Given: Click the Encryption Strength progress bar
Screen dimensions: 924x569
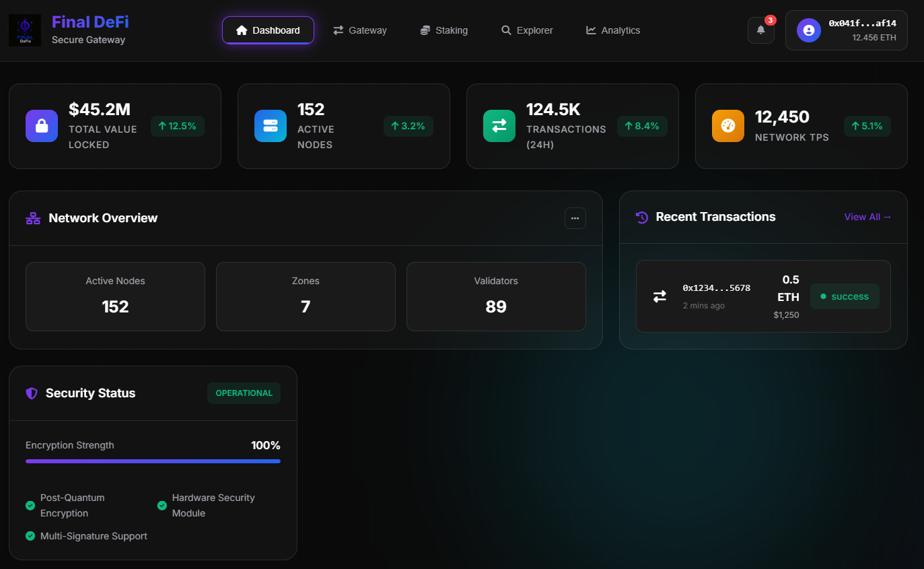Looking at the screenshot, I should coord(153,461).
